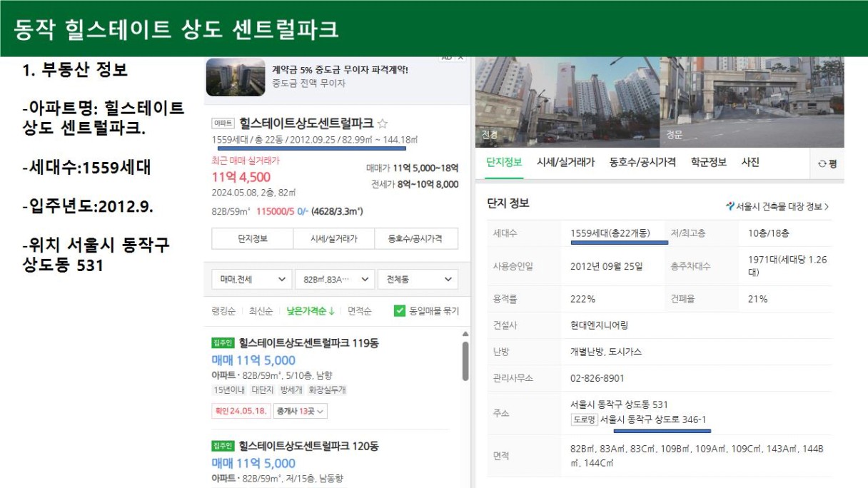Click the 전세가 8억~10억 8,000 price range
This screenshot has width=868, height=488.
pos(415,184)
